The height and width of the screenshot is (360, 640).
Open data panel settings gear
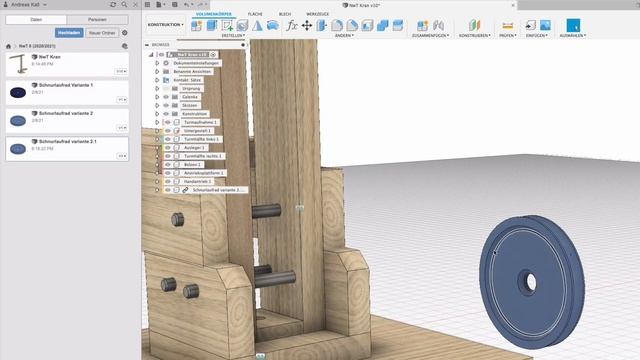click(125, 33)
